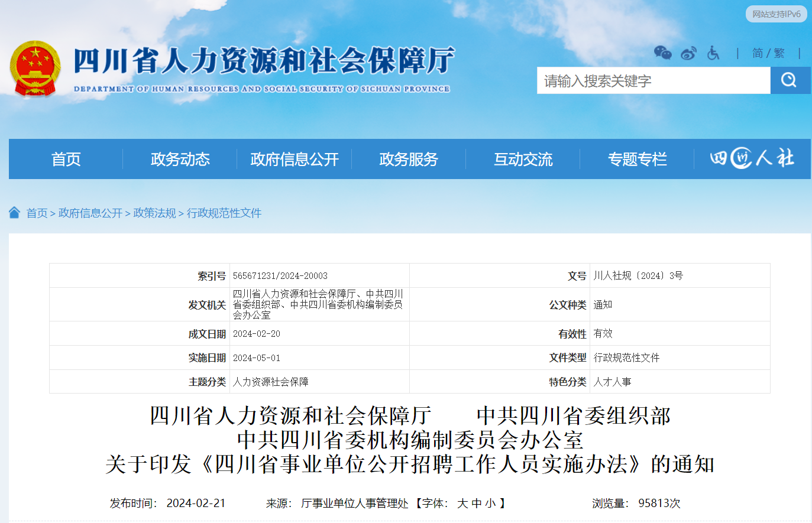
Task: Click the 公文种类 value 通知
Action: tap(603, 305)
